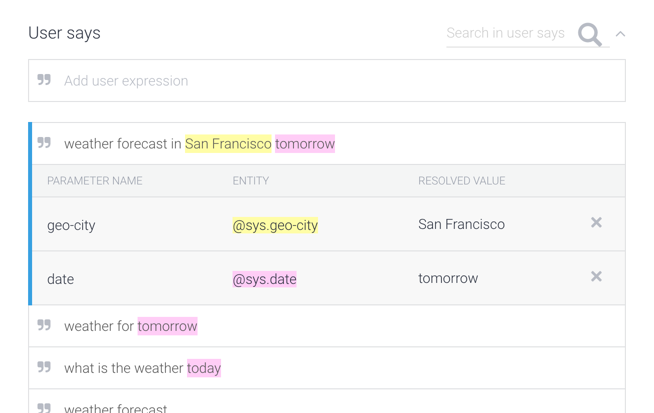Select highlighted San Francisco annotation
This screenshot has width=654, height=413.
[x=228, y=144]
